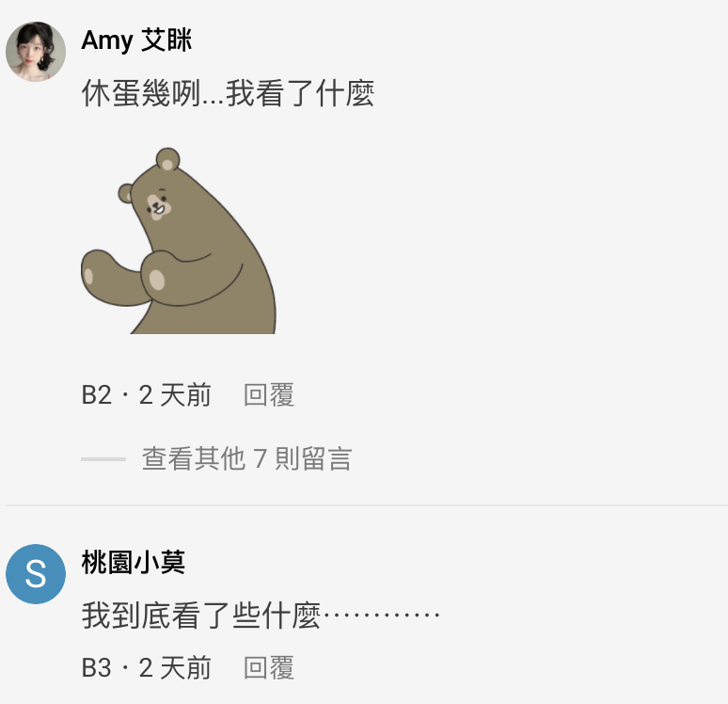Click the 2 天前 timestamp on Amy's comment

click(x=175, y=395)
